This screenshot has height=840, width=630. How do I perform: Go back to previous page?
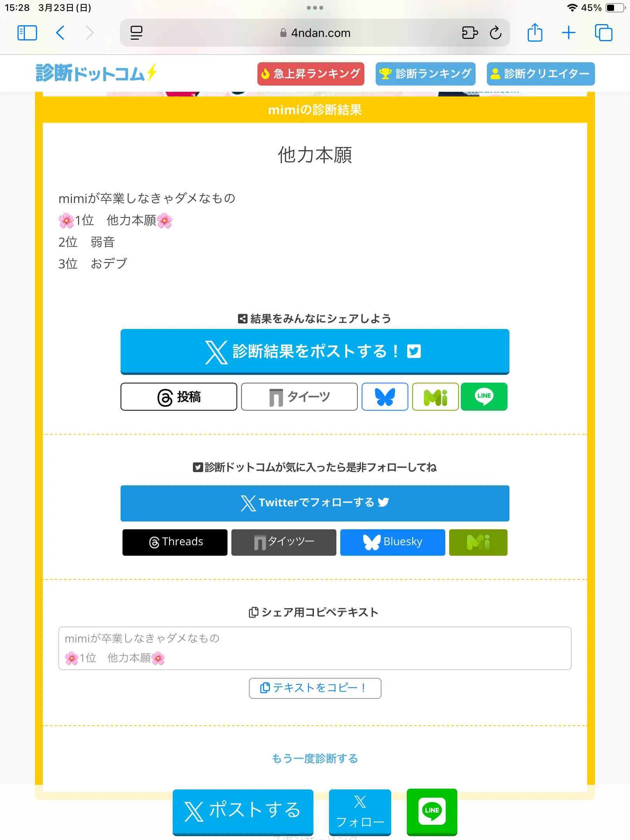(60, 33)
